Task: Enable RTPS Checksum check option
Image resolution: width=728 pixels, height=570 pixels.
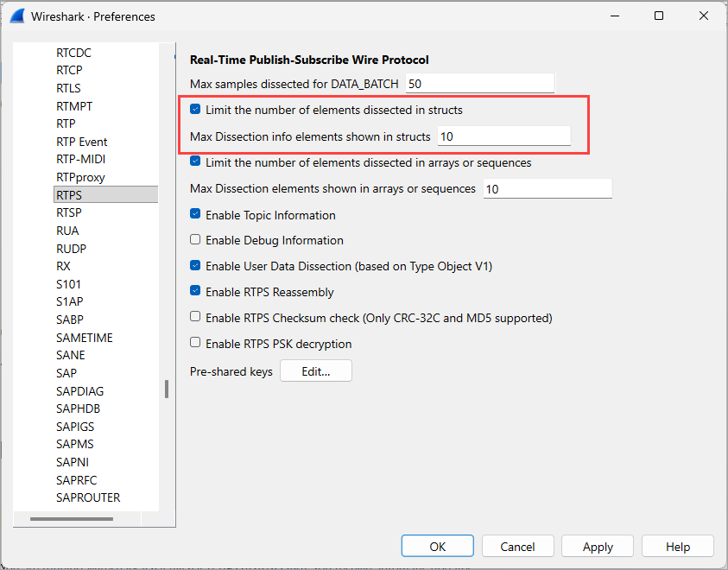Action: [x=195, y=317]
